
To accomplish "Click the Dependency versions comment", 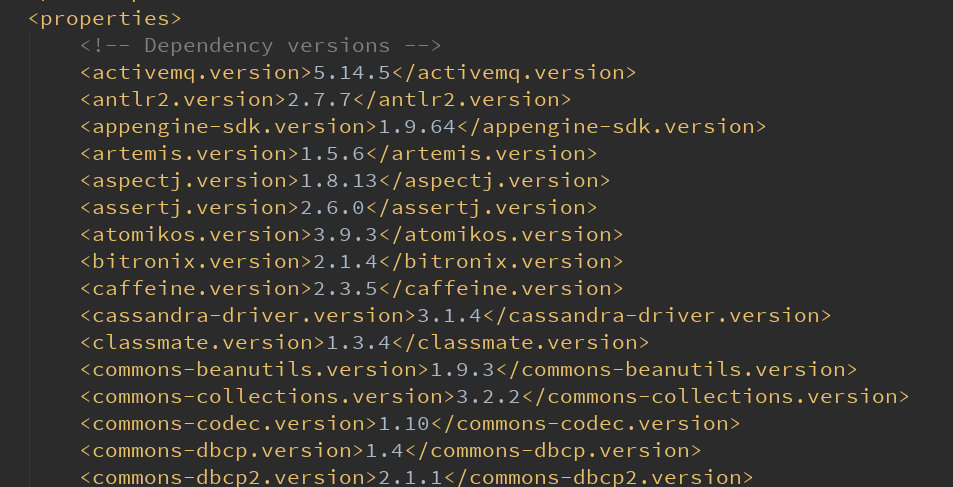I will (x=261, y=46).
